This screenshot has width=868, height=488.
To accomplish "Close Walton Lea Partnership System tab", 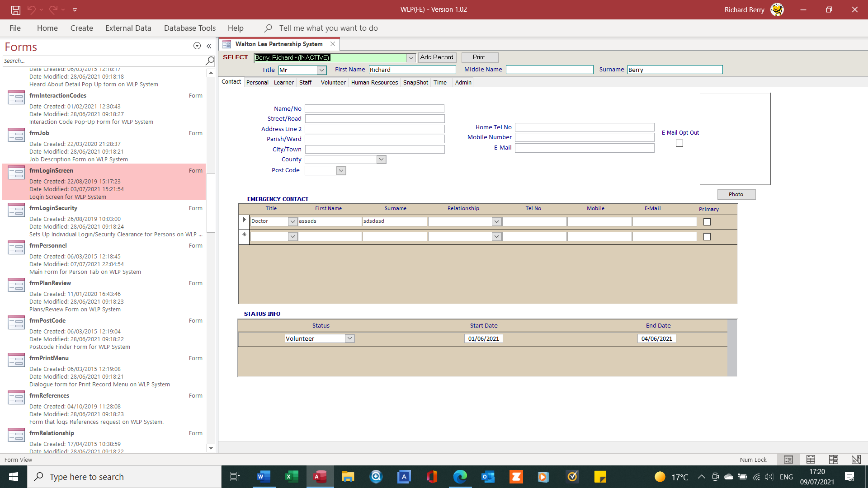I will coord(333,44).
